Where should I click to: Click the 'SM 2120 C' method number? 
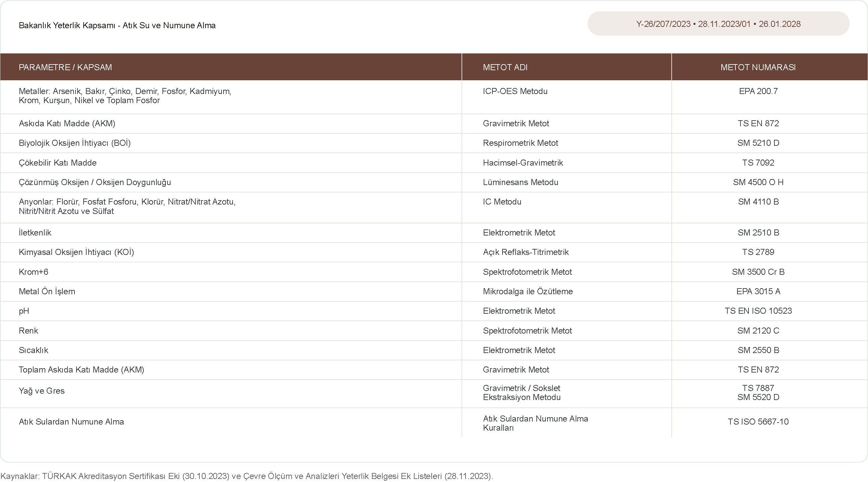pyautogui.click(x=758, y=331)
